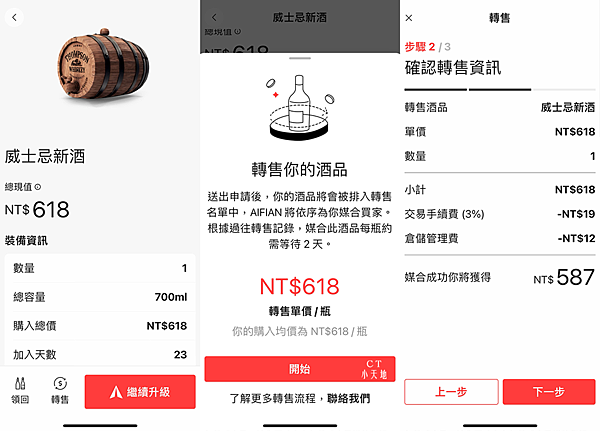Screen dimensions: 600x431
Task: Select the 購入總價 NT$618 row
Action: click(100, 326)
